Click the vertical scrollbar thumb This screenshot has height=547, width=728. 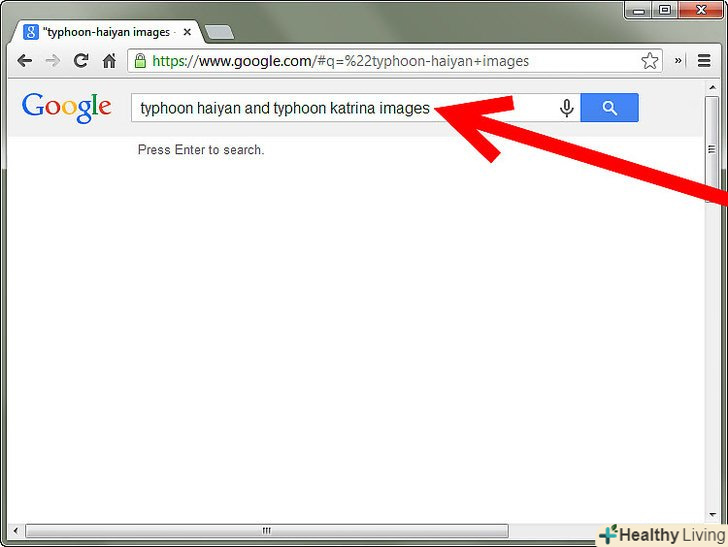click(x=712, y=149)
